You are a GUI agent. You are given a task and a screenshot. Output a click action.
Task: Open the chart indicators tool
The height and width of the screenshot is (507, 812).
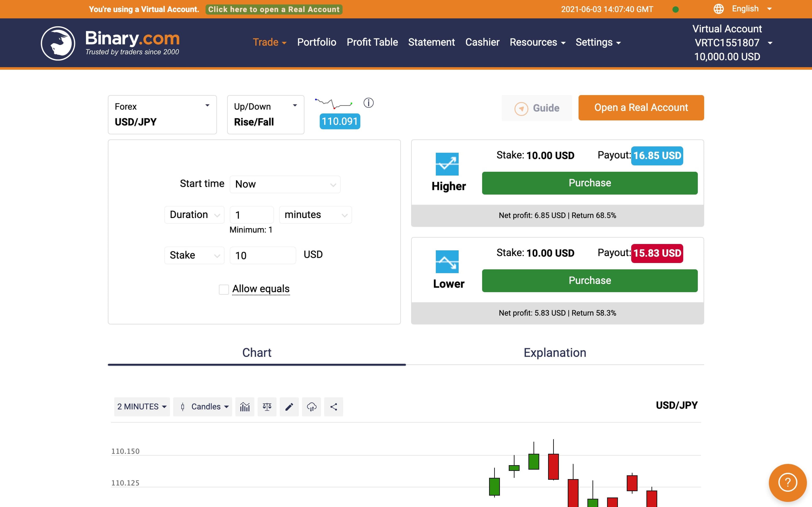pos(245,406)
